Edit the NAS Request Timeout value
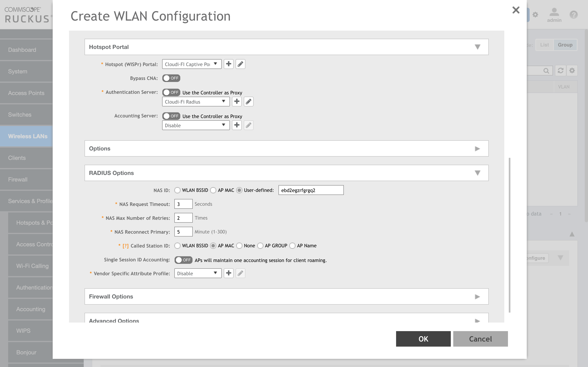The image size is (588, 367). 183,204
